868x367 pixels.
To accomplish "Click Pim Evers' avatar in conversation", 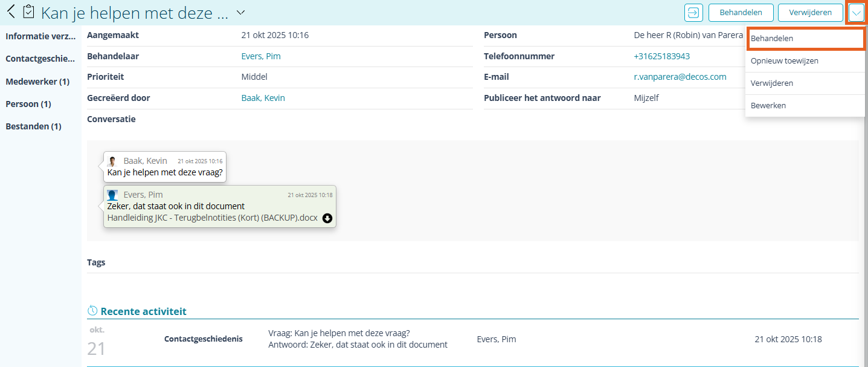I will coord(112,195).
